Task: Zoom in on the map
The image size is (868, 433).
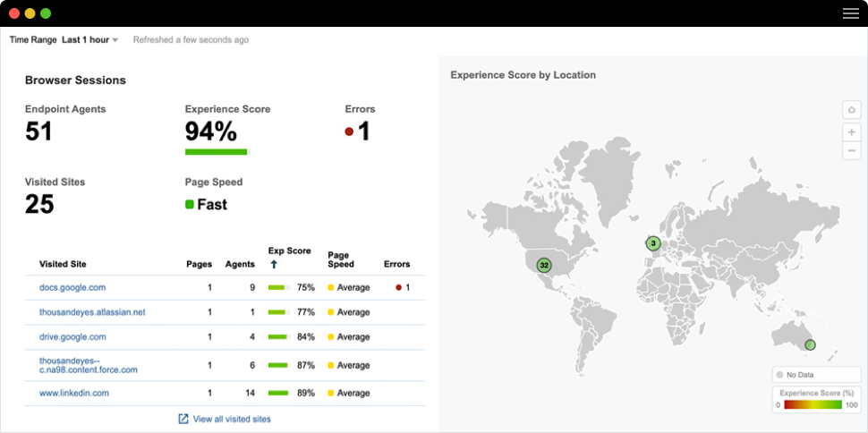Action: point(851,132)
